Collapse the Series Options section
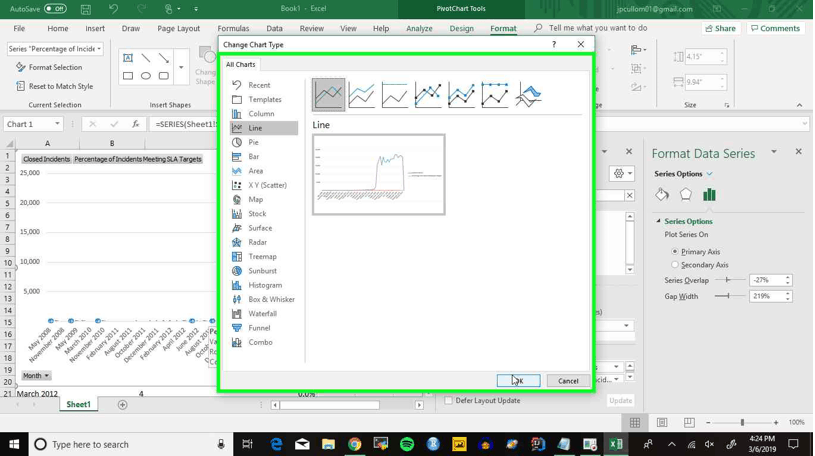The width and height of the screenshot is (815, 456). (x=659, y=221)
